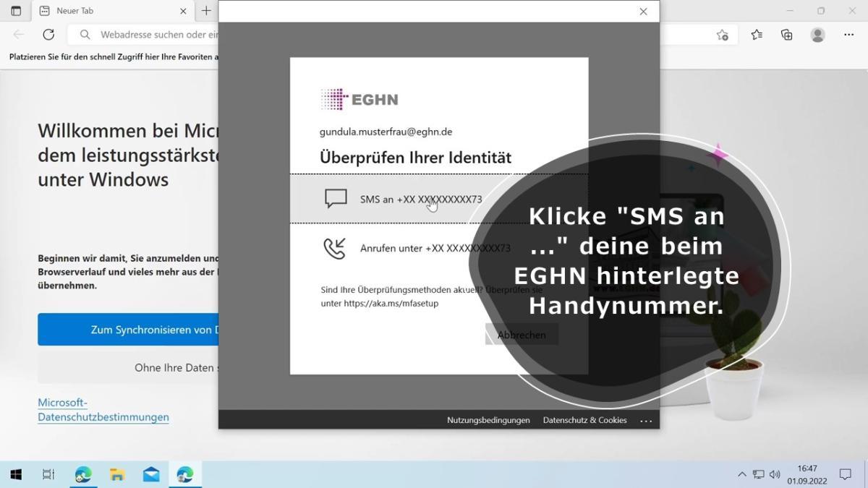The image size is (868, 488).
Task: Show hidden system tray icons
Action: click(x=741, y=474)
